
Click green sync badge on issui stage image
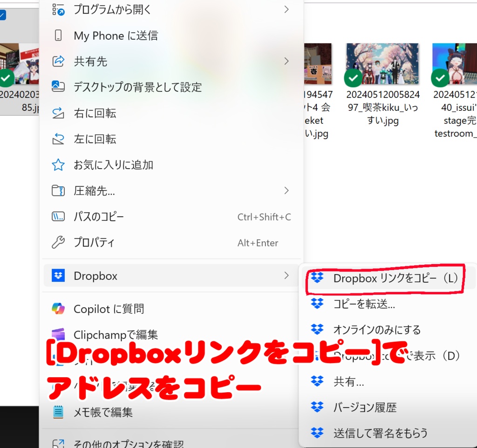click(x=440, y=78)
